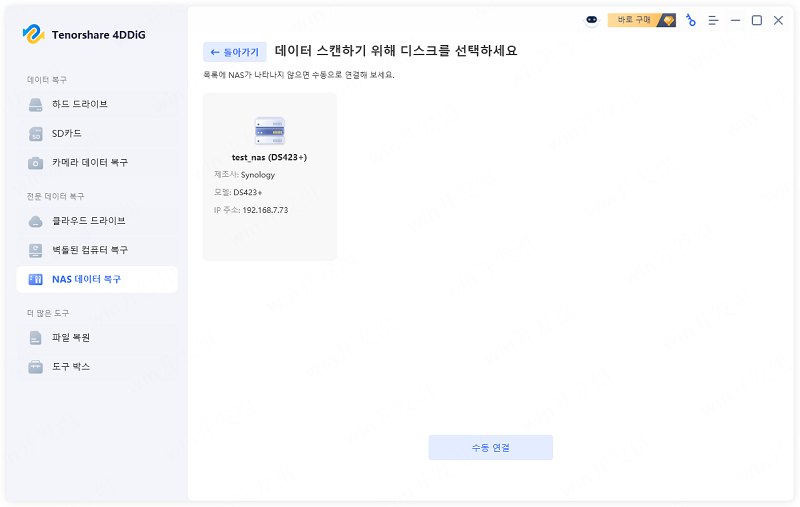This screenshot has width=800, height=507.
Task: Open the cloud icon for 클라우드 드라이브
Action: (x=35, y=221)
